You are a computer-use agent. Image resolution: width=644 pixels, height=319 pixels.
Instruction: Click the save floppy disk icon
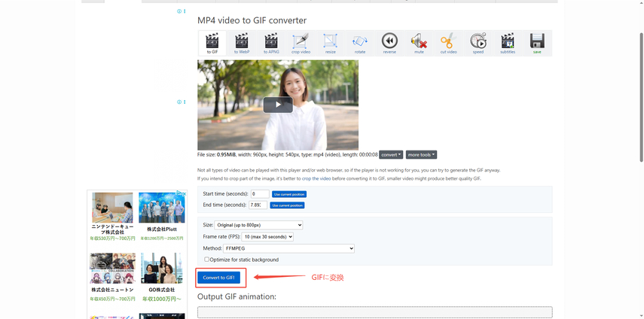[x=537, y=43]
